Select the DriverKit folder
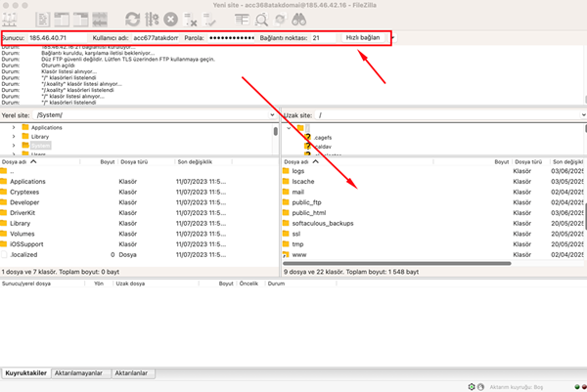587x392 pixels. (x=139, y=213)
